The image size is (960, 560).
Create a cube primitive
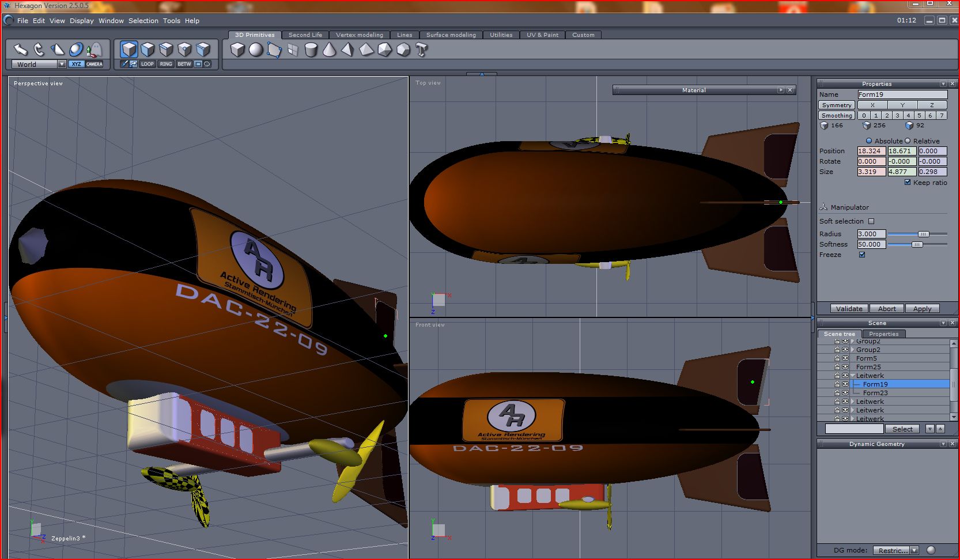click(237, 50)
